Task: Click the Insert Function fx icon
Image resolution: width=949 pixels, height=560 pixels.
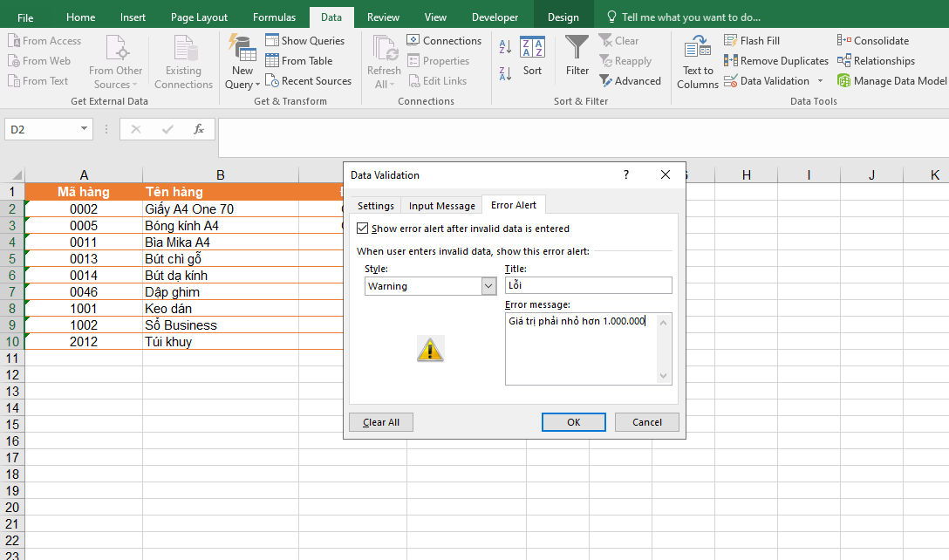Action: click(x=199, y=130)
